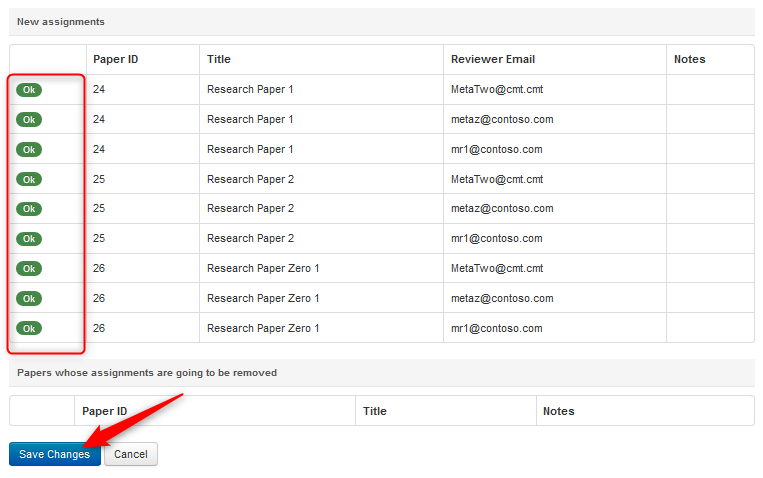Click the Cancel button
Image resolution: width=763 pixels, height=478 pixels.
tap(130, 454)
